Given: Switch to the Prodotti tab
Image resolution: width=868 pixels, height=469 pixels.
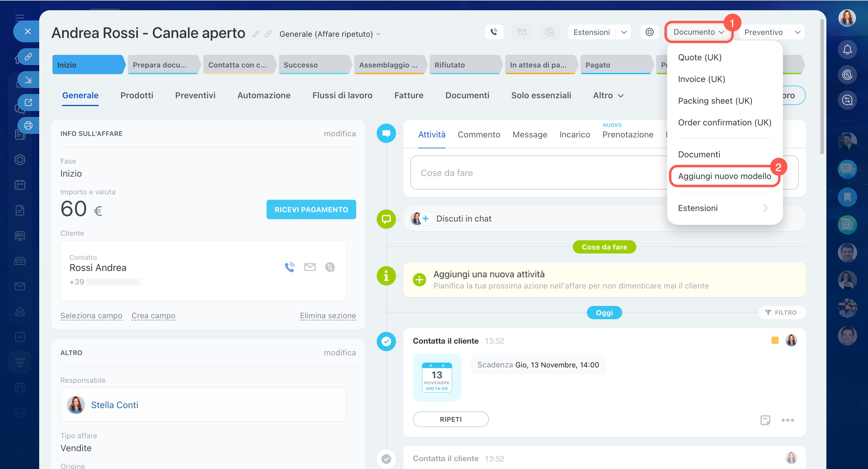Looking at the screenshot, I should (136, 96).
